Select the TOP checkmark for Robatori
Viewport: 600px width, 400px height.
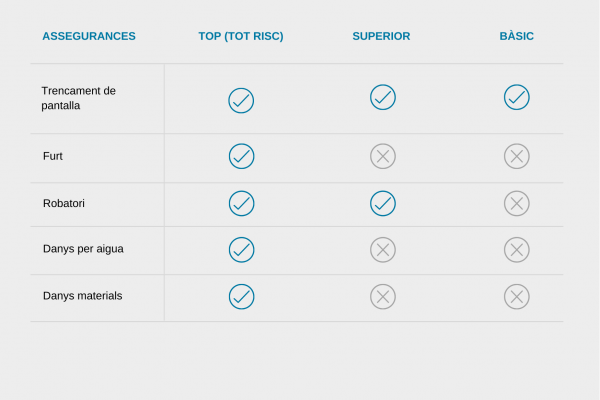(x=241, y=203)
